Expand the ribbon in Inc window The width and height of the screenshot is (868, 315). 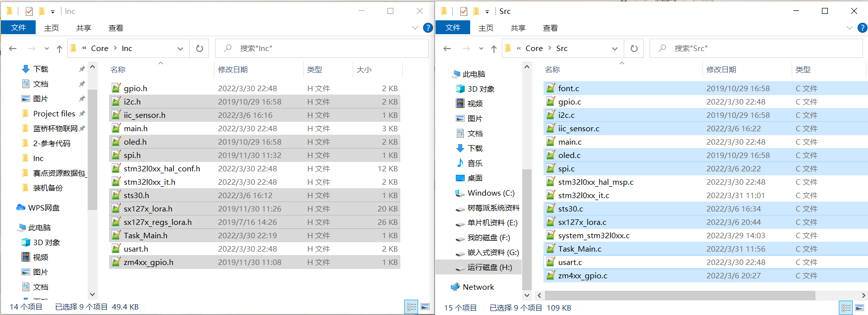(x=415, y=28)
